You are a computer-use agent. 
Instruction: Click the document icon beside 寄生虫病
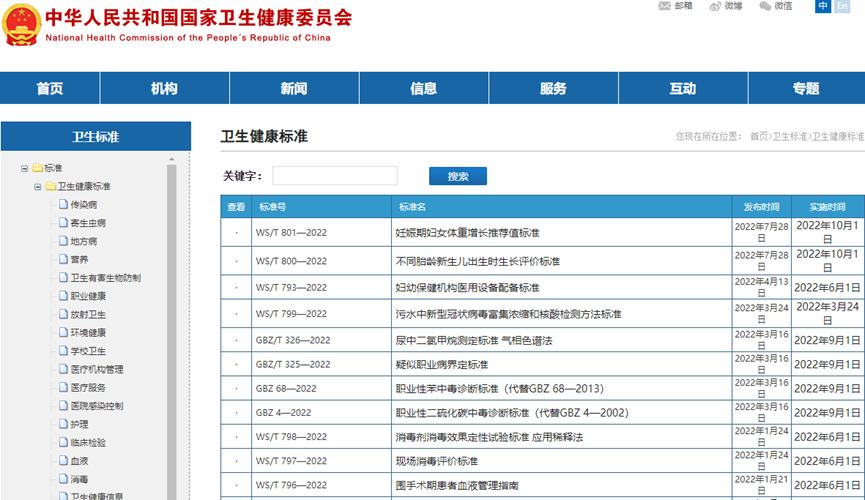point(63,222)
